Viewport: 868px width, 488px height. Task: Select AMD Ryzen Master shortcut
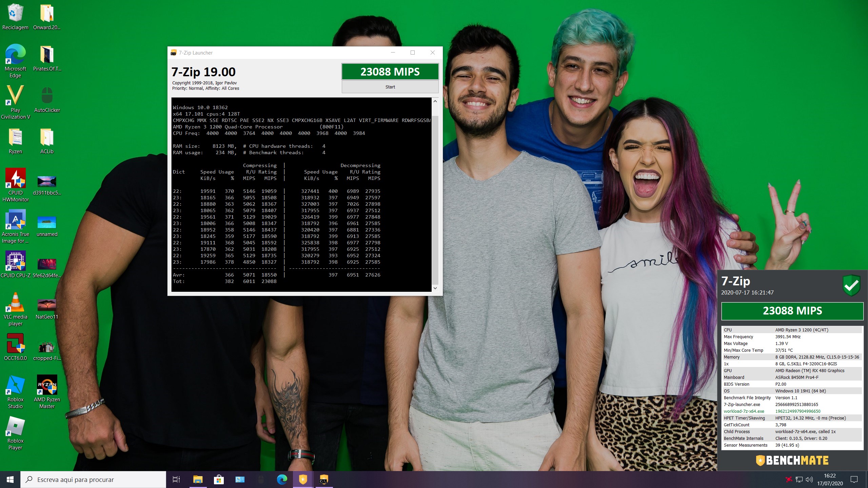point(47,392)
